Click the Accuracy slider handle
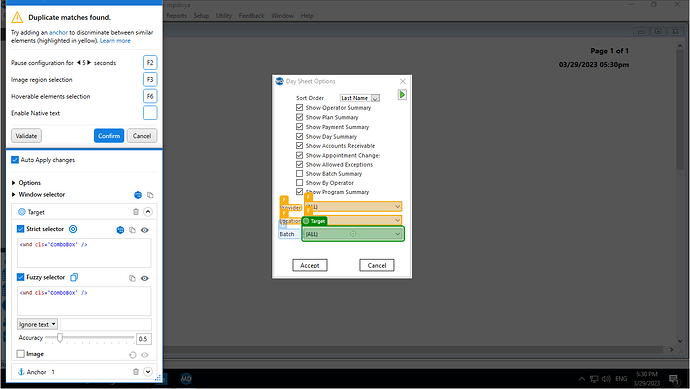This screenshot has width=690, height=389. 60,338
